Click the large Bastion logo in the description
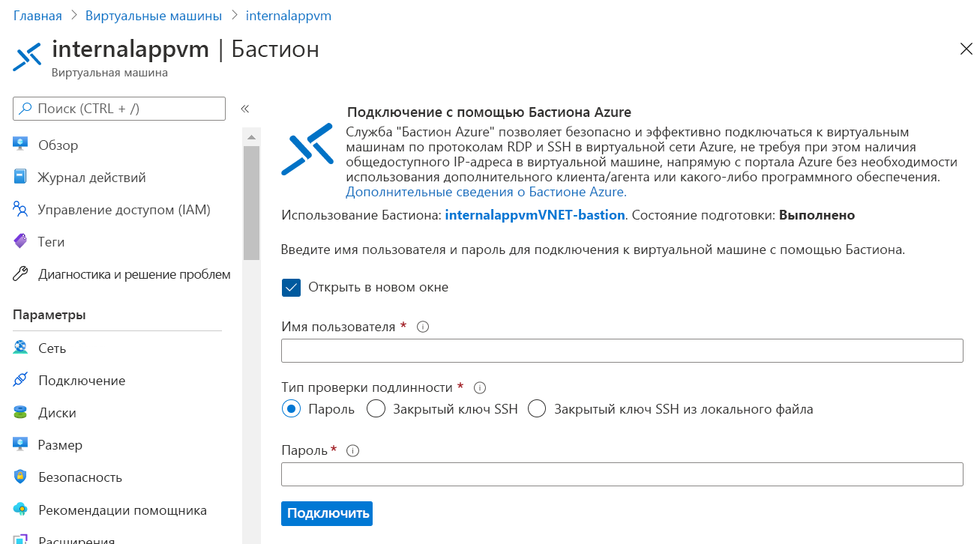The width and height of the screenshot is (980, 544). tap(307, 149)
